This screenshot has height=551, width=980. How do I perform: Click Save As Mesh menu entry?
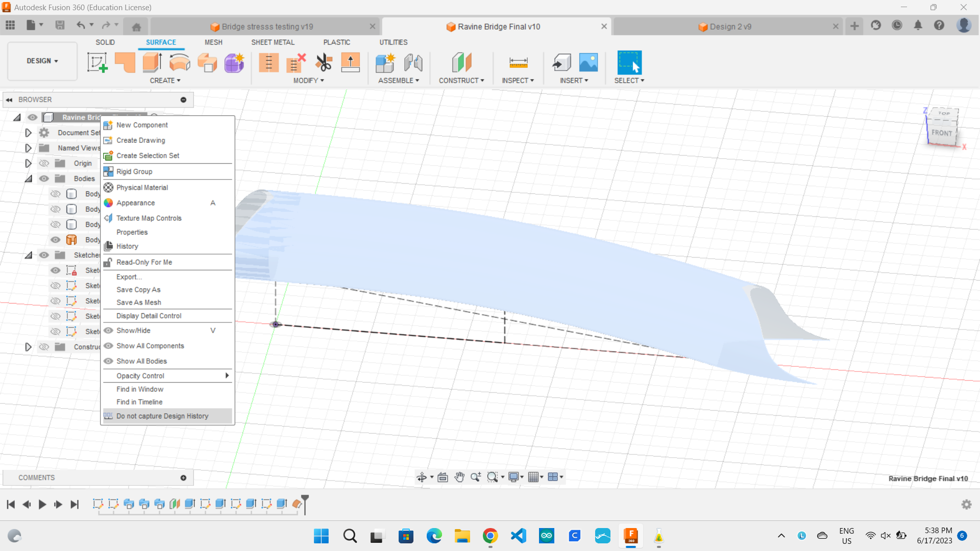click(139, 303)
